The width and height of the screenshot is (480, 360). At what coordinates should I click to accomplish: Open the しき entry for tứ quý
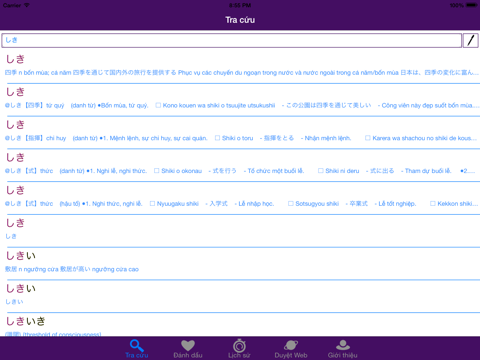[x=240, y=99]
